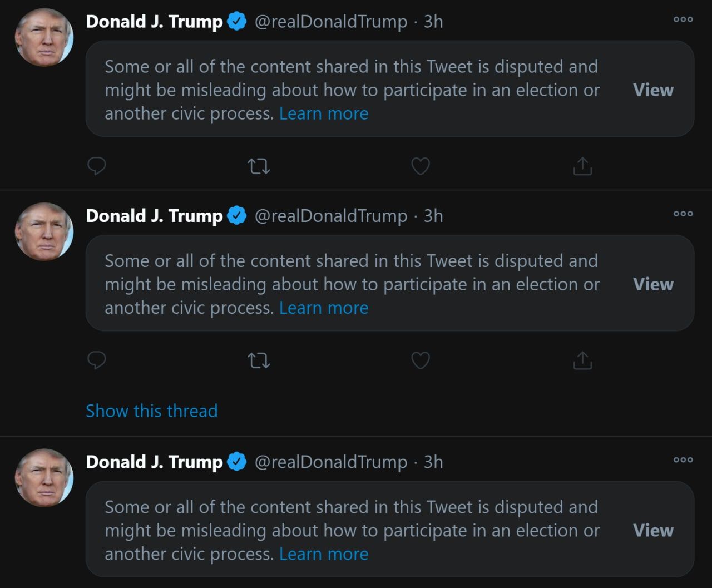This screenshot has height=588, width=712.
Task: Share the second disputed tweet
Action: tap(582, 360)
